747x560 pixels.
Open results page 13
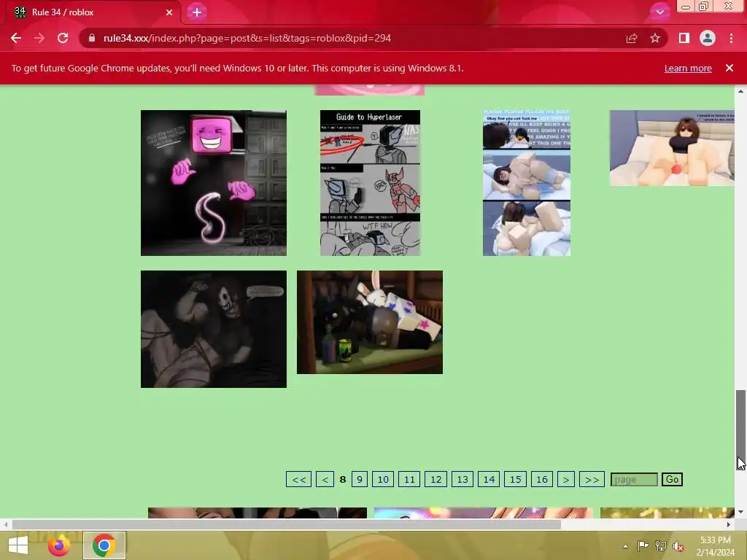[x=462, y=480]
